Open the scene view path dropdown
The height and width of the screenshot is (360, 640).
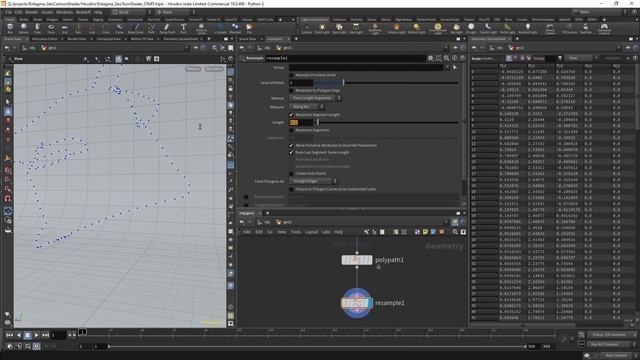186,48
